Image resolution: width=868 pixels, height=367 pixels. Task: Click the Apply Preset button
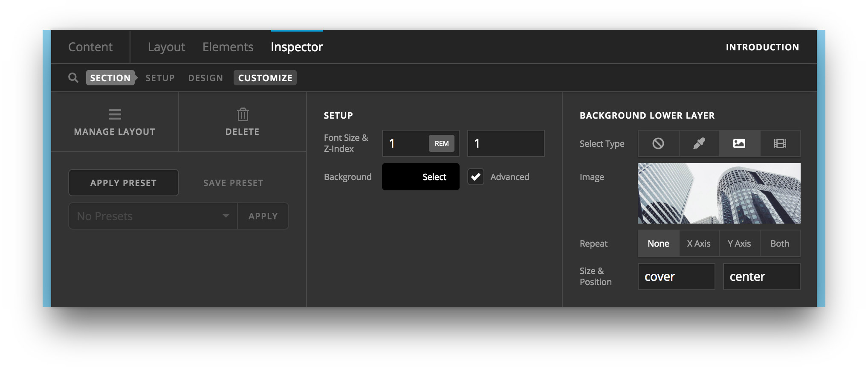pos(123,183)
